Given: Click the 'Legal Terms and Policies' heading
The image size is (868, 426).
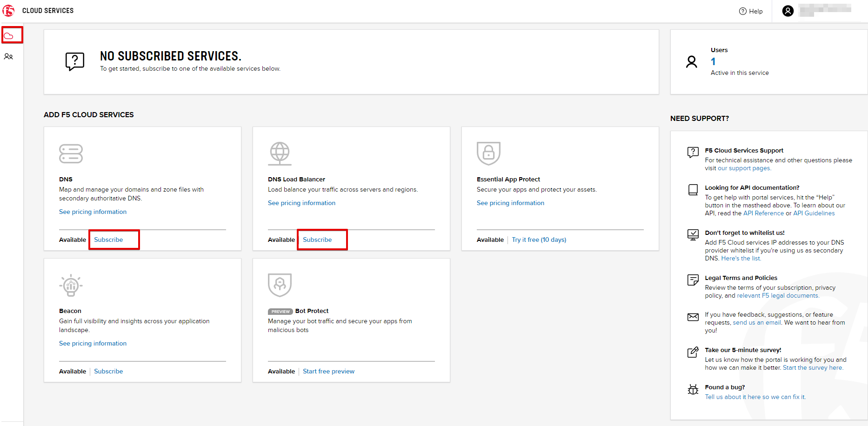Looking at the screenshot, I should coord(741,278).
